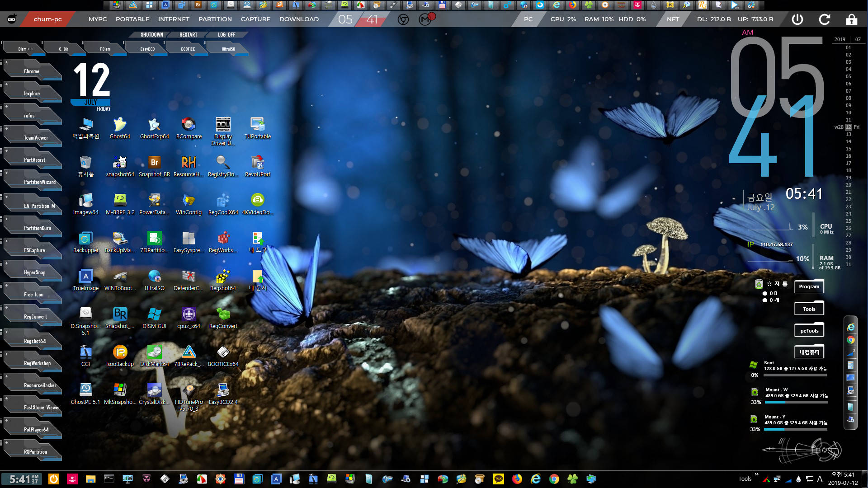868x488 pixels.
Task: Click the lock icon in top bar
Action: click(x=851, y=19)
